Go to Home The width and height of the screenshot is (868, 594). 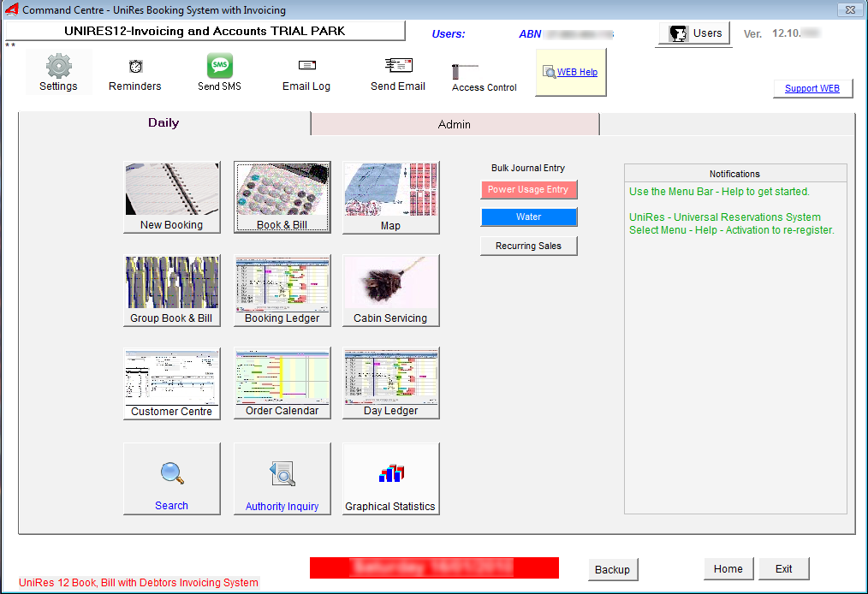pos(728,568)
